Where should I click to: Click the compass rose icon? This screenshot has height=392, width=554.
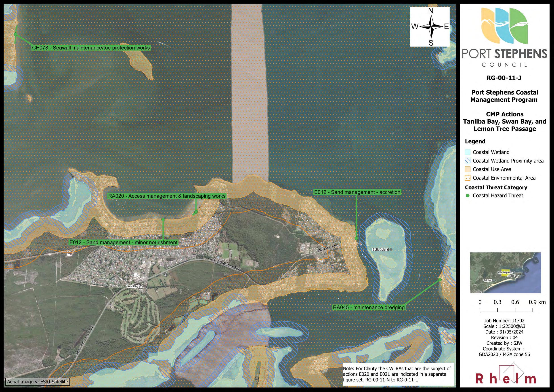(431, 27)
